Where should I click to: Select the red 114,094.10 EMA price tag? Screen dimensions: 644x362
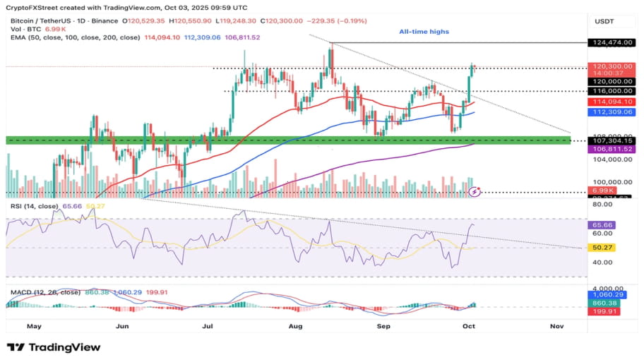tap(613, 102)
